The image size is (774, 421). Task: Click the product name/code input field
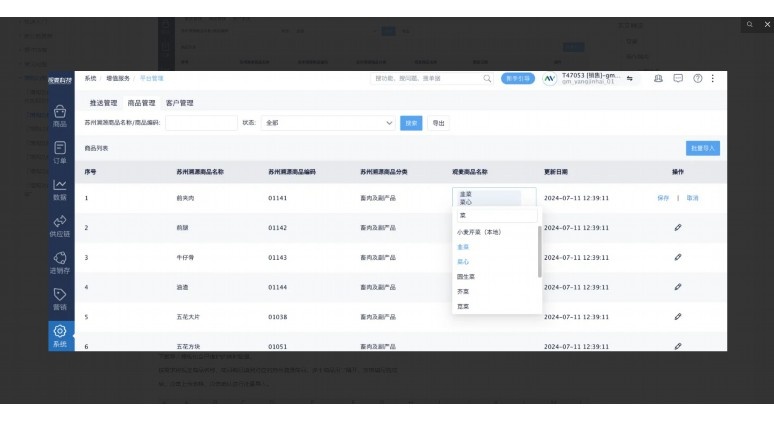tap(201, 123)
